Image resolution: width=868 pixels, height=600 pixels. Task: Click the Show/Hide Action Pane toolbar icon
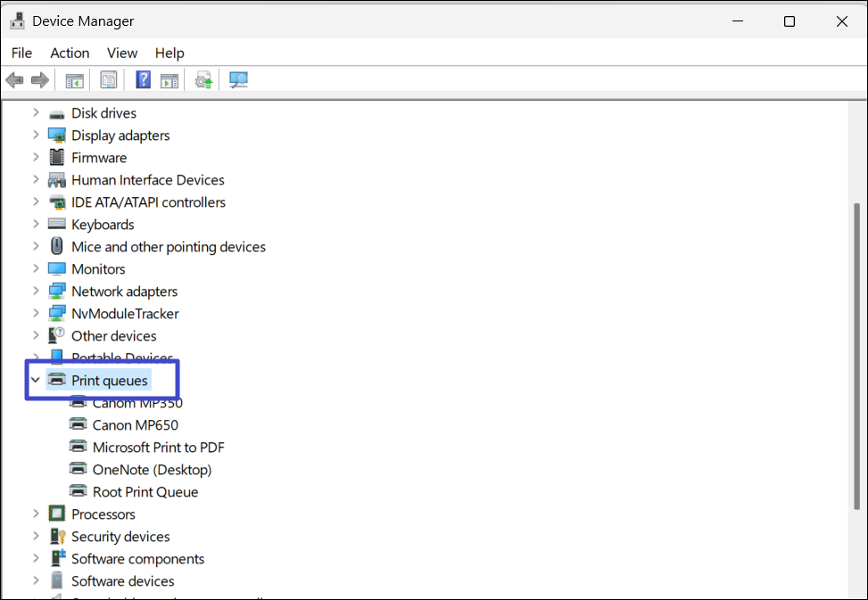(x=169, y=81)
